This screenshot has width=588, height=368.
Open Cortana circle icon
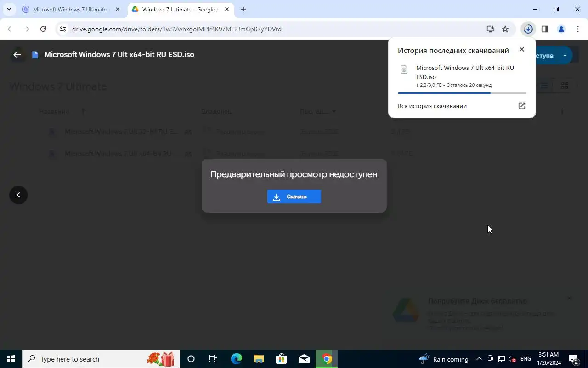(x=191, y=359)
